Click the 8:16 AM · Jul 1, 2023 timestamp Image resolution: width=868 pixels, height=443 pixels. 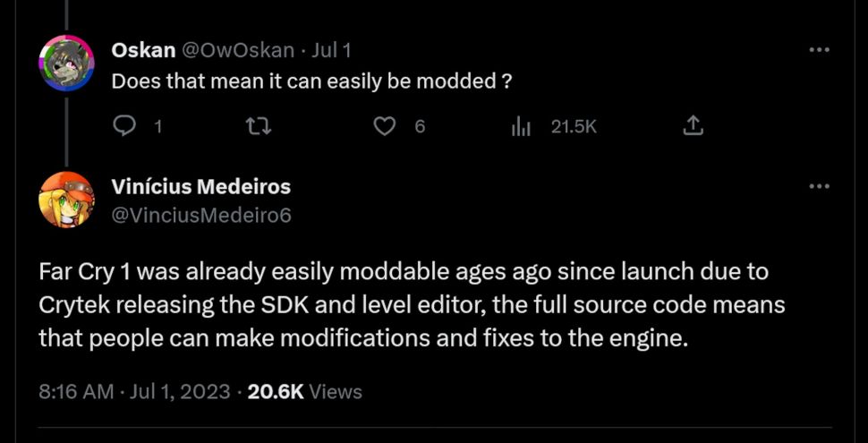tap(134, 392)
